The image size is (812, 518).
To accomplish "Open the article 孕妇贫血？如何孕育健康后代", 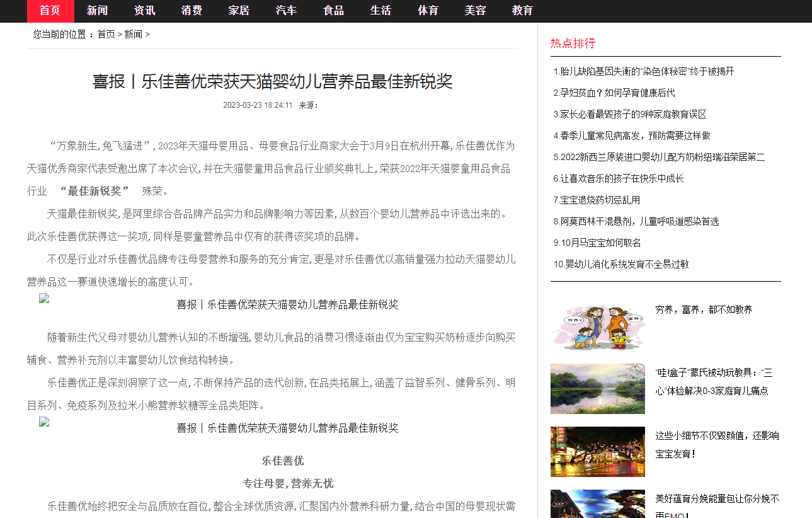I will [617, 93].
